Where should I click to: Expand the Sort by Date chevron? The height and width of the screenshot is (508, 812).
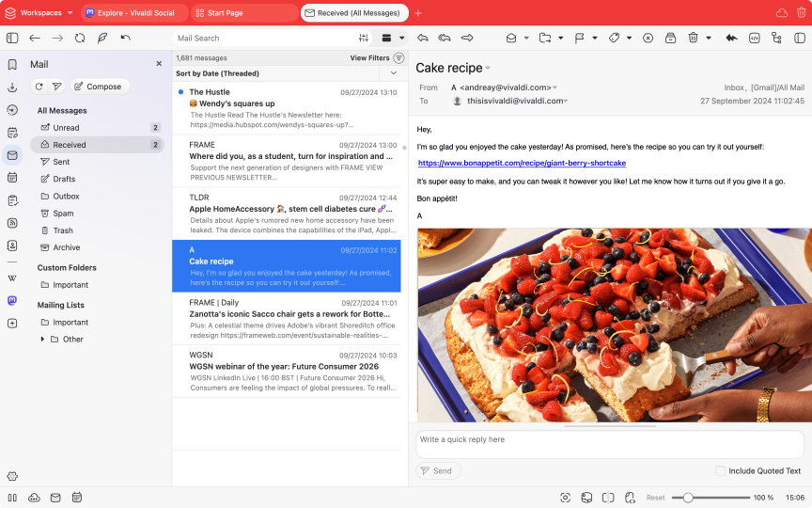click(393, 73)
